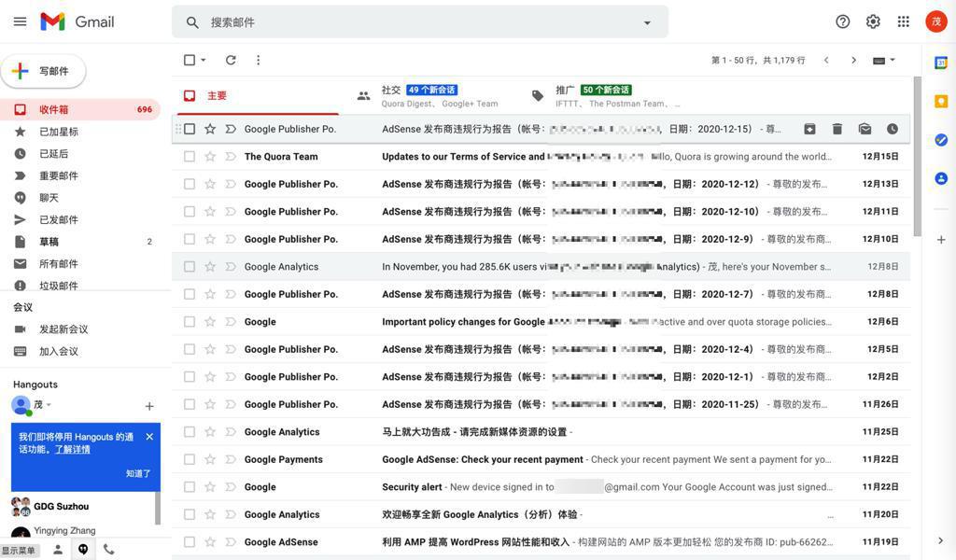Expand the side panel chevron at bottom right
Viewport: 956px width, 560px height.
[x=940, y=540]
